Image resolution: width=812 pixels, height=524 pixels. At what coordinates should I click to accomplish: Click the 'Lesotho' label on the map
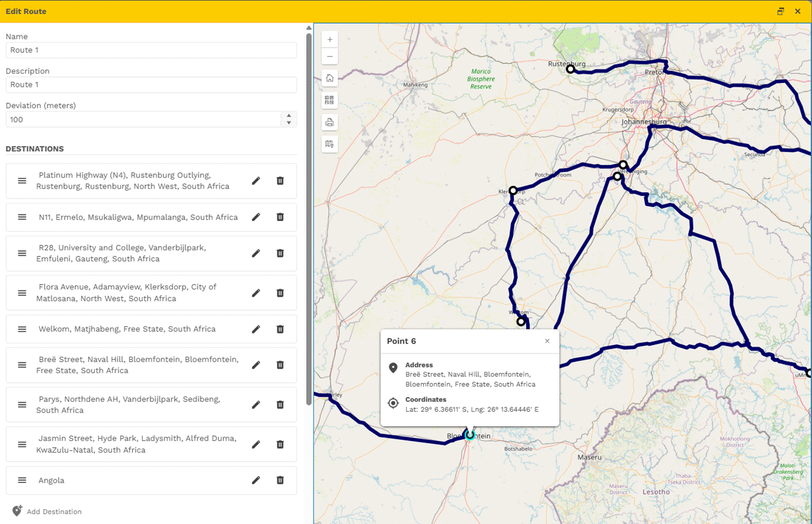coord(656,492)
